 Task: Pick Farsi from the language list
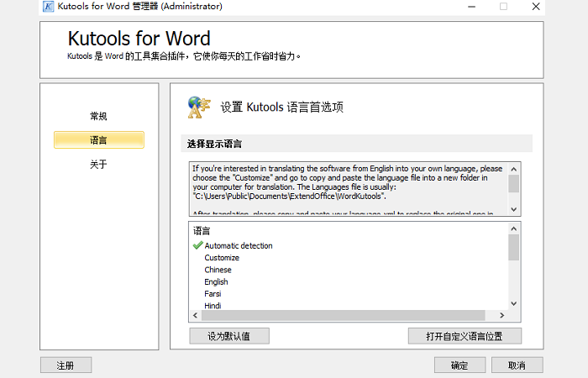coord(213,294)
